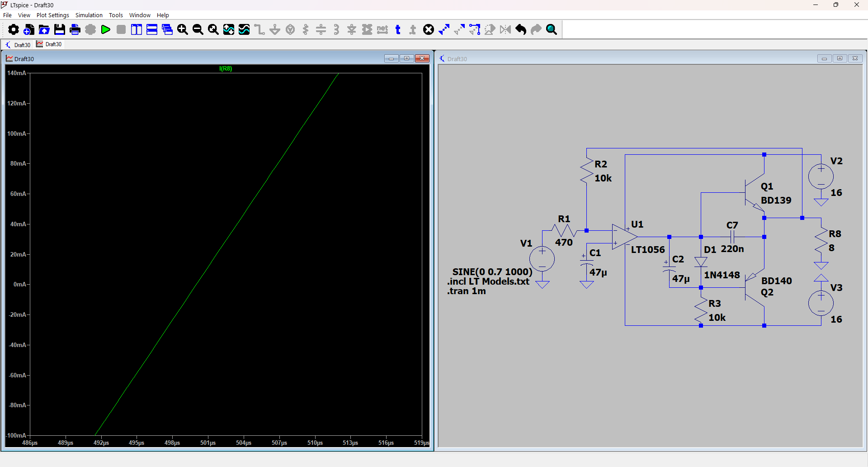Tile windows vertically
This screenshot has height=467, width=868.
pyautogui.click(x=137, y=30)
